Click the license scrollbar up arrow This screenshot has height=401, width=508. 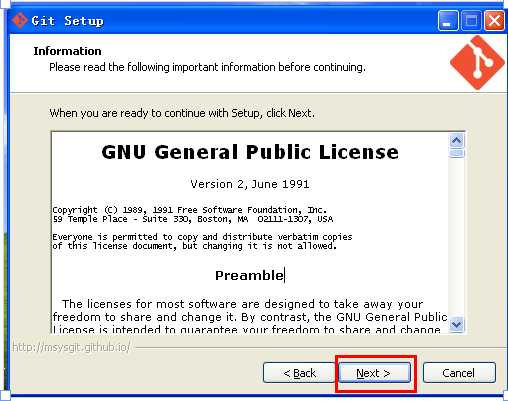click(456, 140)
